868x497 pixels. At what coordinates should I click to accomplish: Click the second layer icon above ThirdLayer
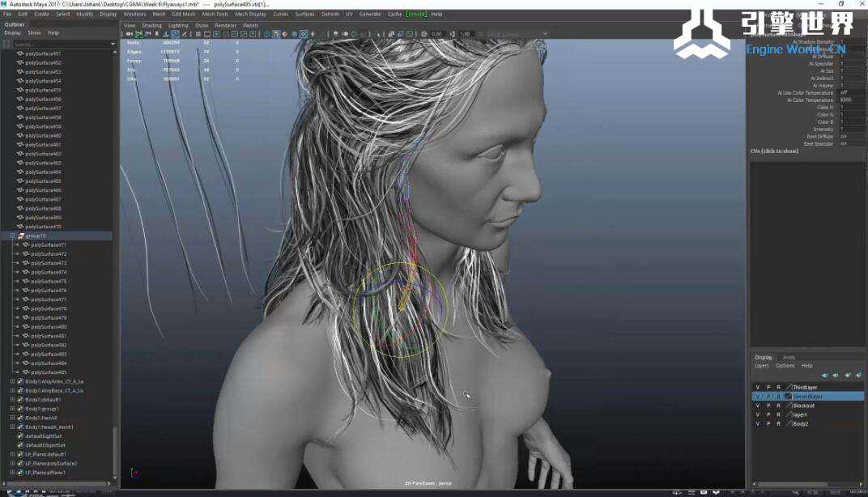[x=836, y=376]
